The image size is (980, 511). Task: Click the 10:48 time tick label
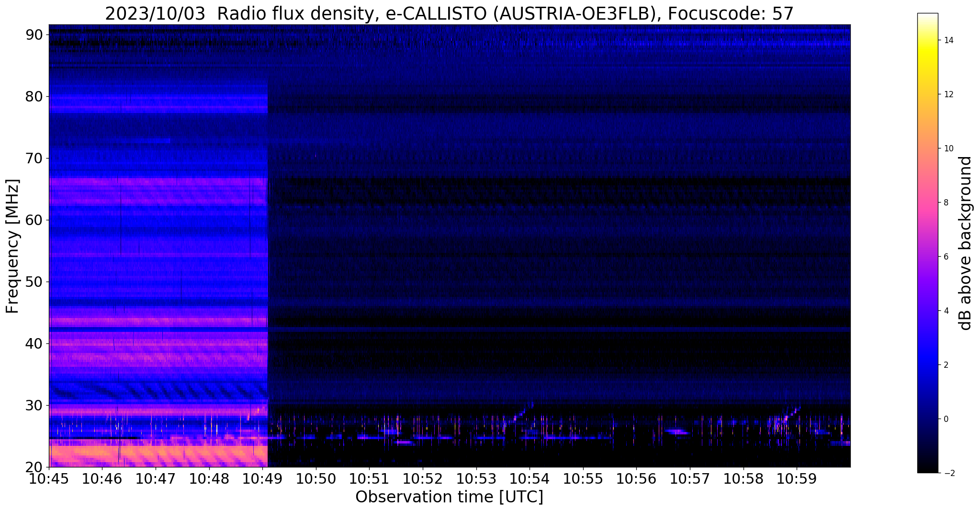(209, 478)
